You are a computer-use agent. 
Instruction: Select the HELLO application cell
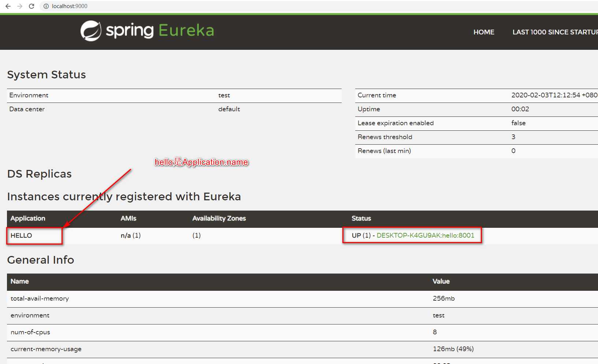point(21,235)
